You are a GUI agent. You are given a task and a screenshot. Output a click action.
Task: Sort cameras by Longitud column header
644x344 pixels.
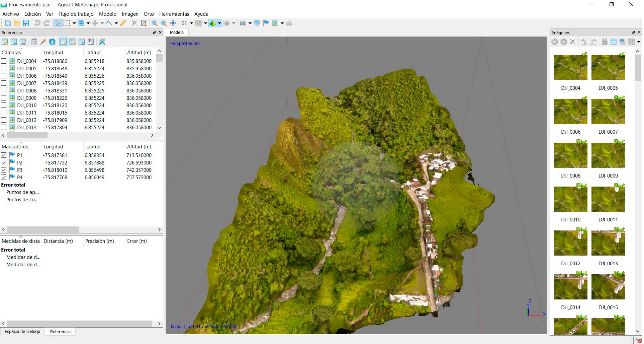pyautogui.click(x=53, y=53)
